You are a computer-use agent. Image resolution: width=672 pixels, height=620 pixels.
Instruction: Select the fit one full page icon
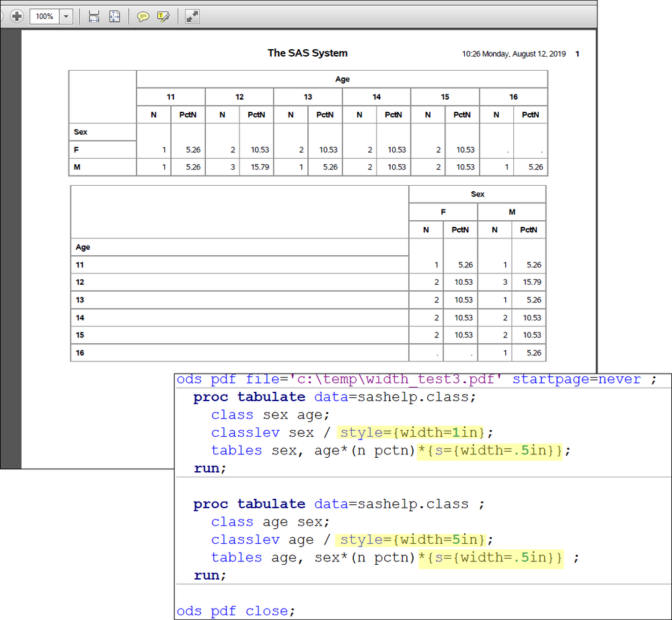[115, 16]
